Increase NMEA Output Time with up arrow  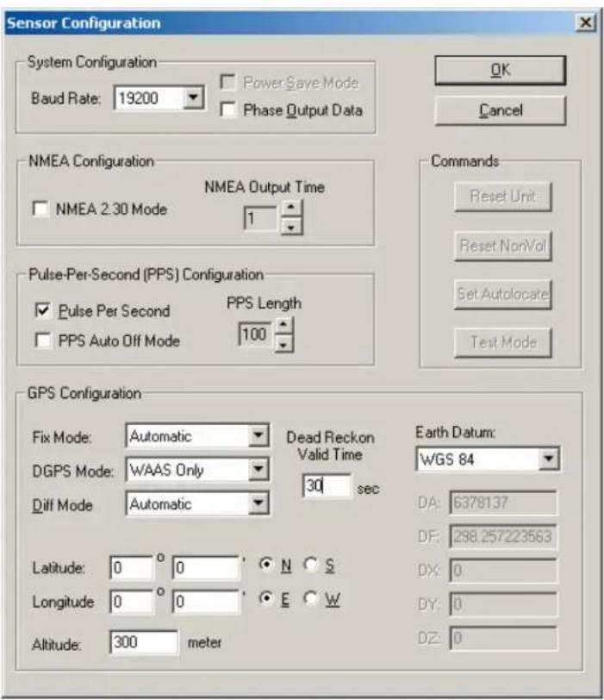click(x=291, y=208)
